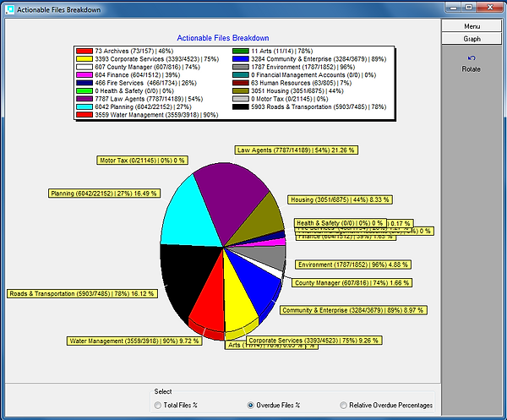Viewport: 507px width, 420px height.
Task: Click the Archives red legend swatch
Action: click(84, 51)
